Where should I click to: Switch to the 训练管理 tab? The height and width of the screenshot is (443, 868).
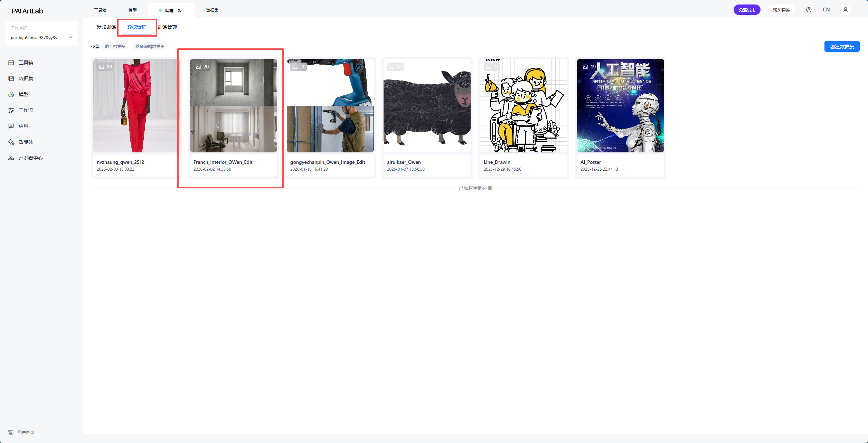167,27
